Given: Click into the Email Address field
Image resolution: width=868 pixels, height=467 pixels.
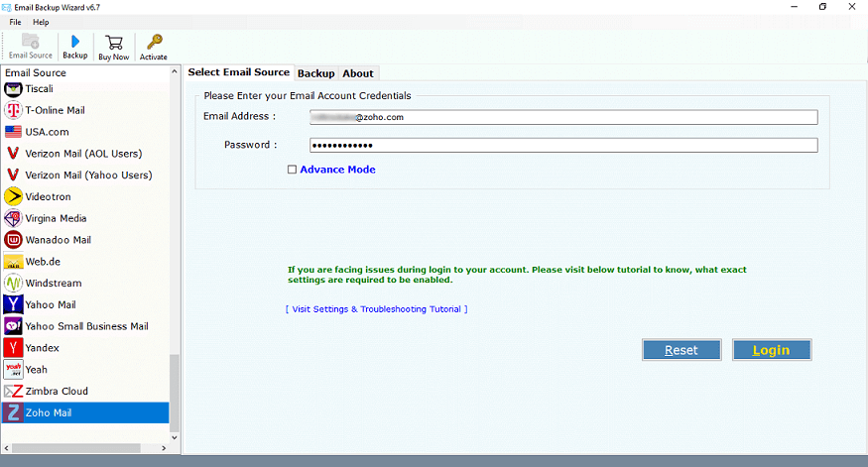Looking at the screenshot, I should [563, 117].
